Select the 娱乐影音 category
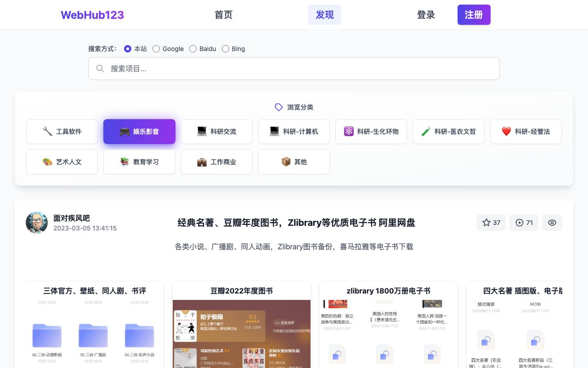588x368 pixels. click(x=139, y=132)
